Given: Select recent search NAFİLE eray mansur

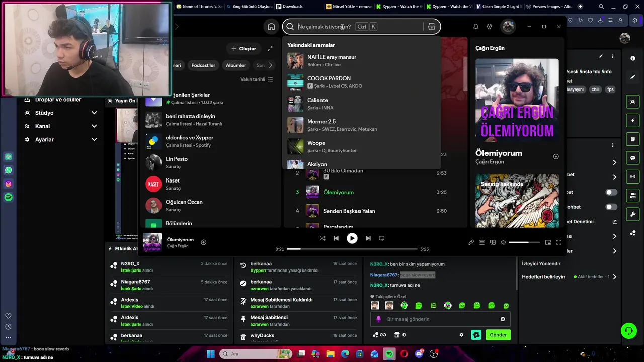Looking at the screenshot, I should click(x=362, y=61).
